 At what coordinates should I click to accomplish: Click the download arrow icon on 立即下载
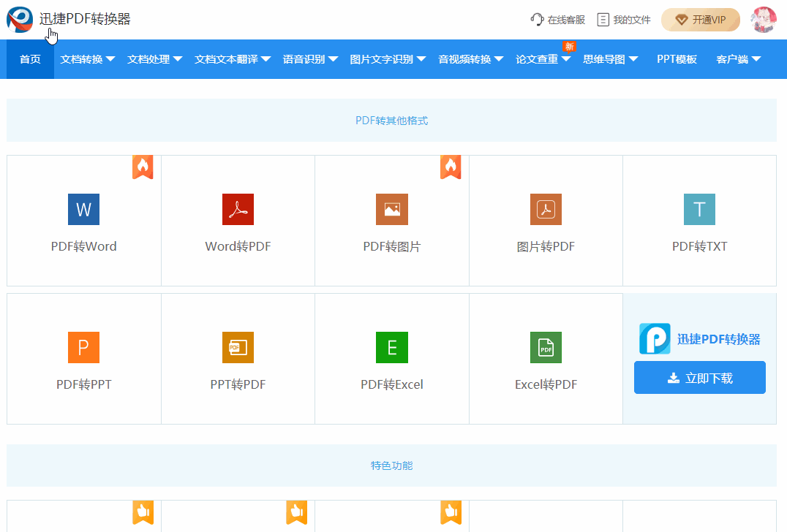point(674,378)
